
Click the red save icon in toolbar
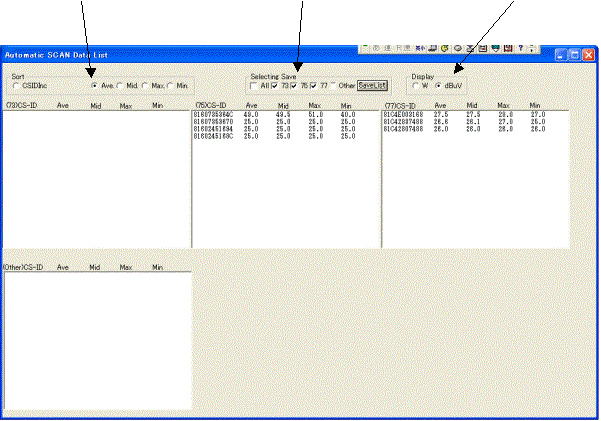509,47
